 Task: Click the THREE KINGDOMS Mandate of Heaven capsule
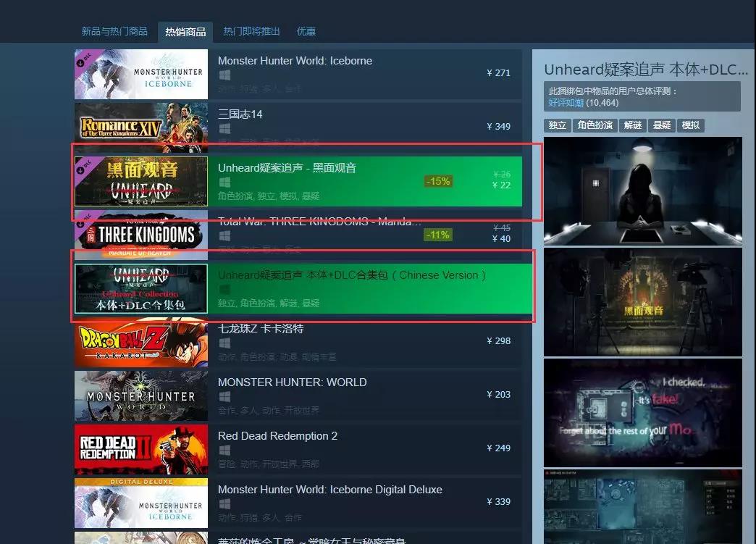[141, 235]
